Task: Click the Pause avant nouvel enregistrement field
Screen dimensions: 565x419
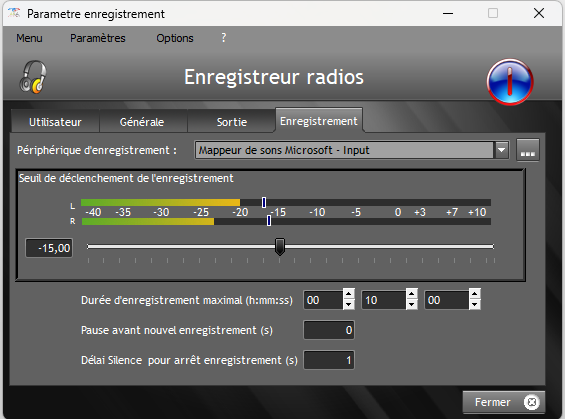Action: (329, 330)
